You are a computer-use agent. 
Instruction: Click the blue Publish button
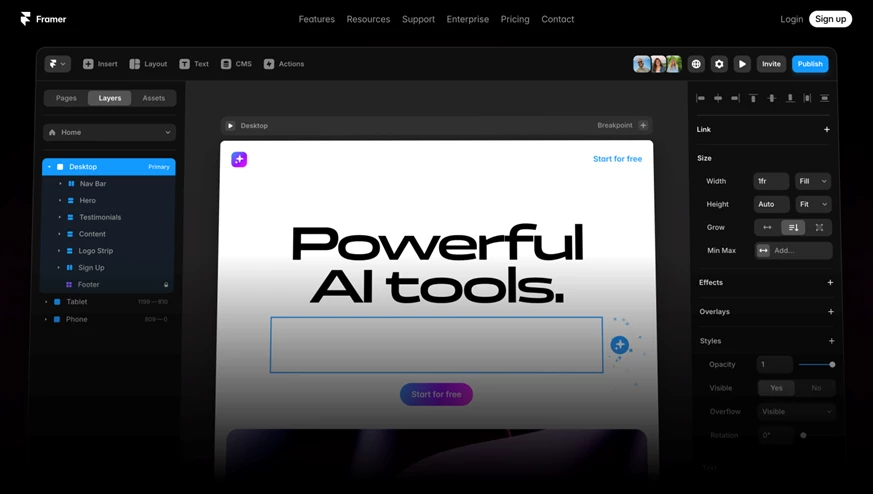810,64
